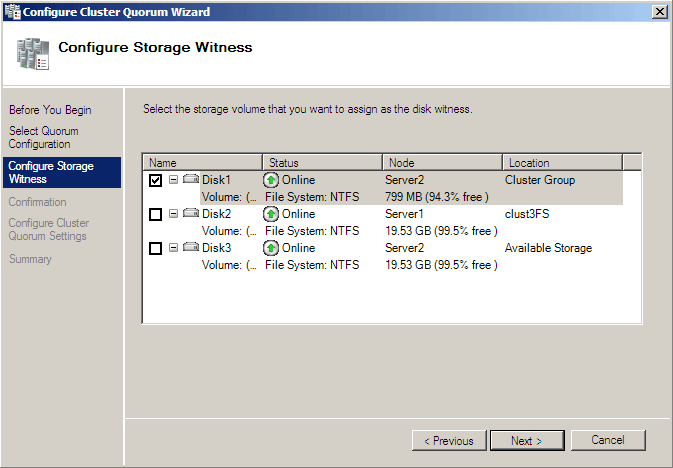Screen dimensions: 673x468
Task: Click Disk1's green Online status icon
Action: coord(271,180)
